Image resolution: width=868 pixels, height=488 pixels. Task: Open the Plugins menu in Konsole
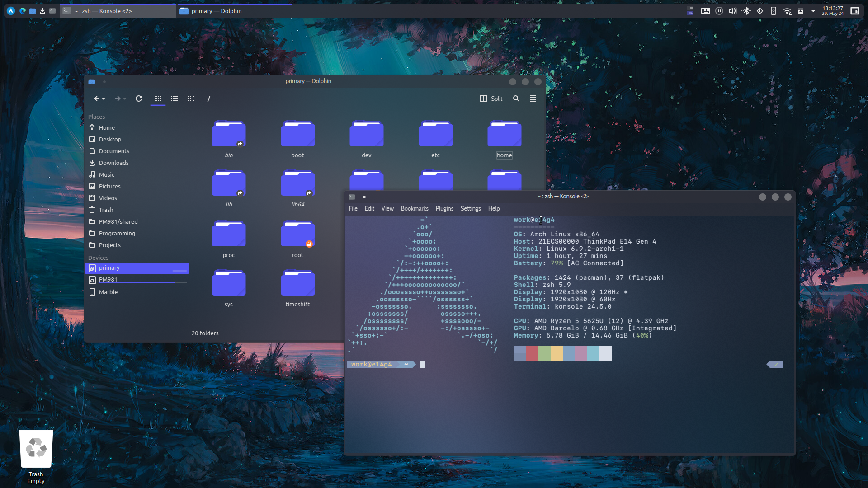click(444, 208)
